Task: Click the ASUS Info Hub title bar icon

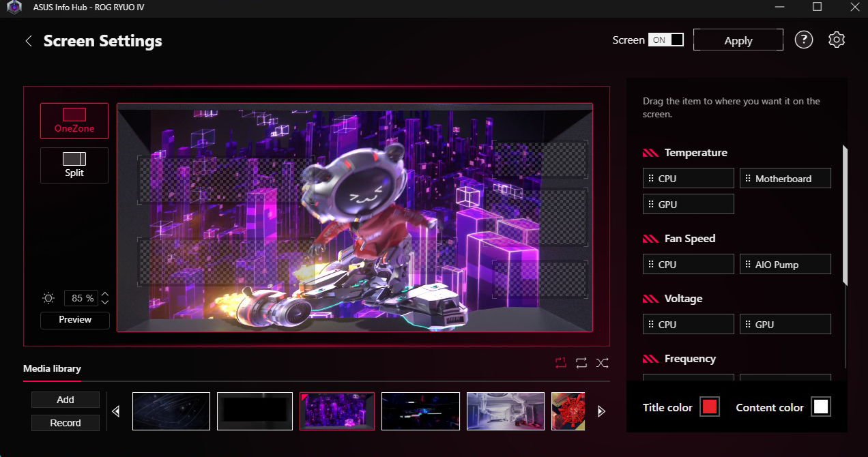Action: [x=14, y=8]
